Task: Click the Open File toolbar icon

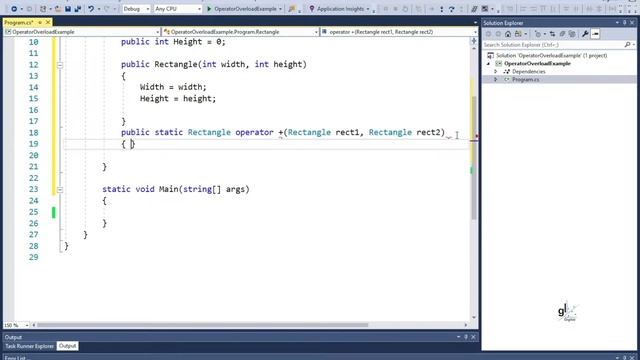Action: point(58,9)
